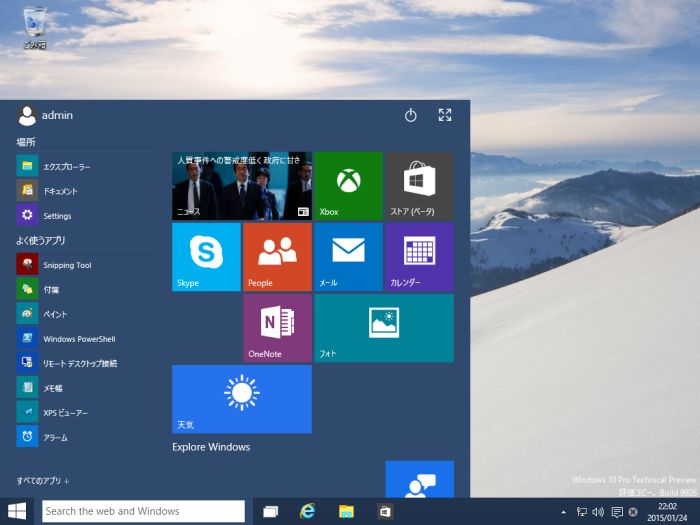700x525 pixels.
Task: Open the Calendar tile
Action: coord(419,256)
